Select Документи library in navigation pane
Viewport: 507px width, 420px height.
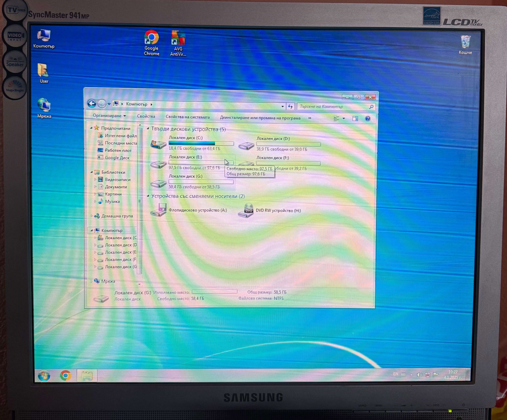point(113,187)
